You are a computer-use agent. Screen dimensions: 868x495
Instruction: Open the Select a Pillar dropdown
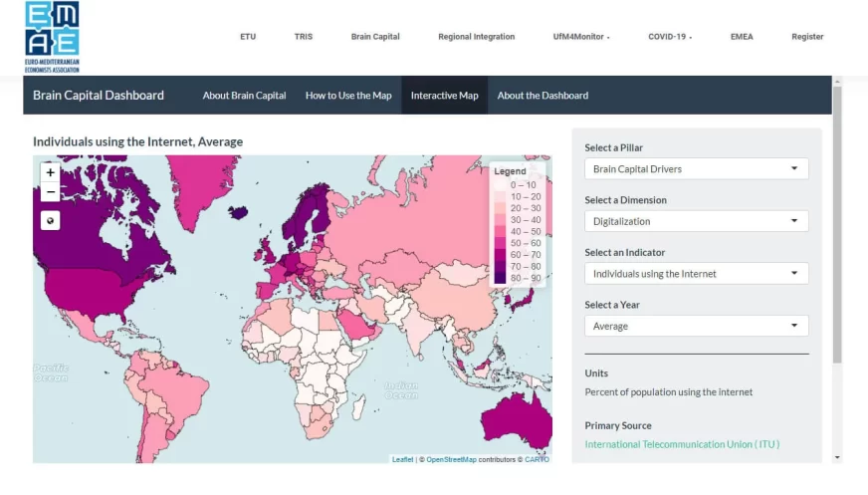696,169
